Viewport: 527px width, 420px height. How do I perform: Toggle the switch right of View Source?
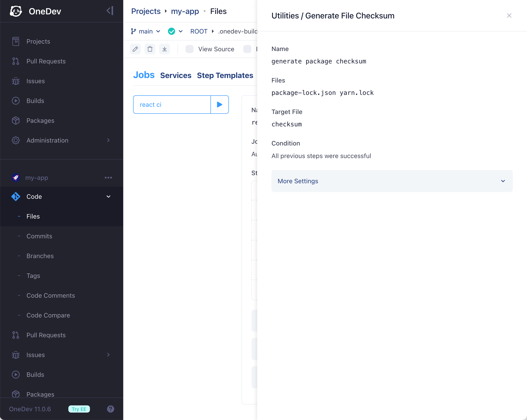click(x=247, y=49)
